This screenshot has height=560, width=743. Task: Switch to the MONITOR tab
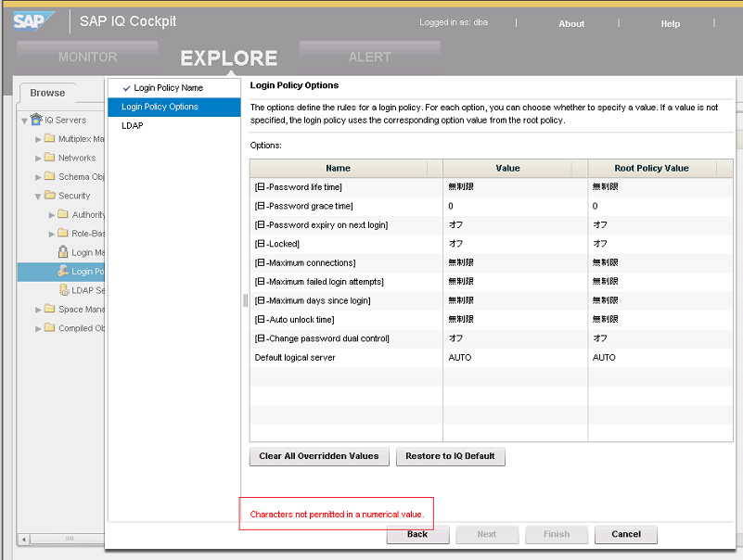coord(88,57)
